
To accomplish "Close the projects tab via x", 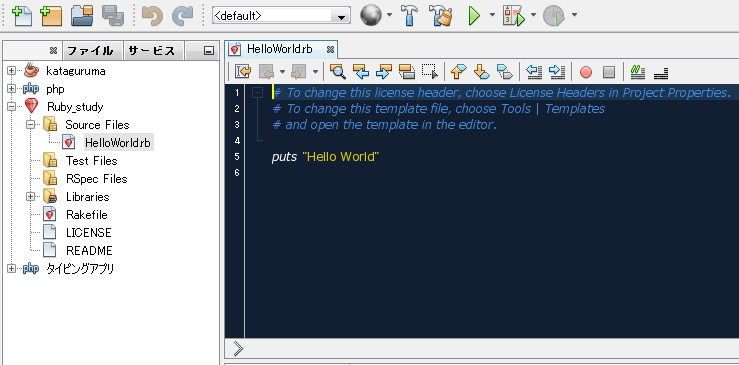I will [53, 50].
